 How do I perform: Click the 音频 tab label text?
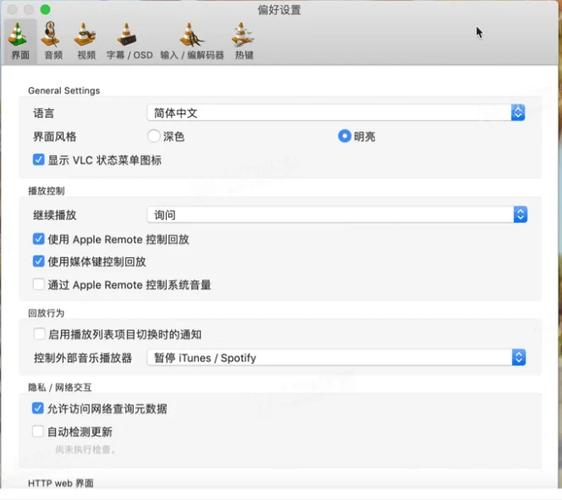(54, 55)
